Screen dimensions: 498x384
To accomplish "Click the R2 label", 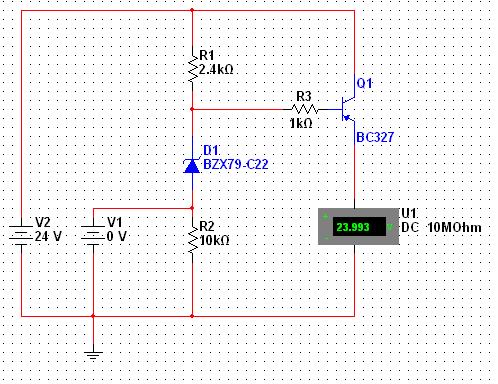I will [207, 226].
